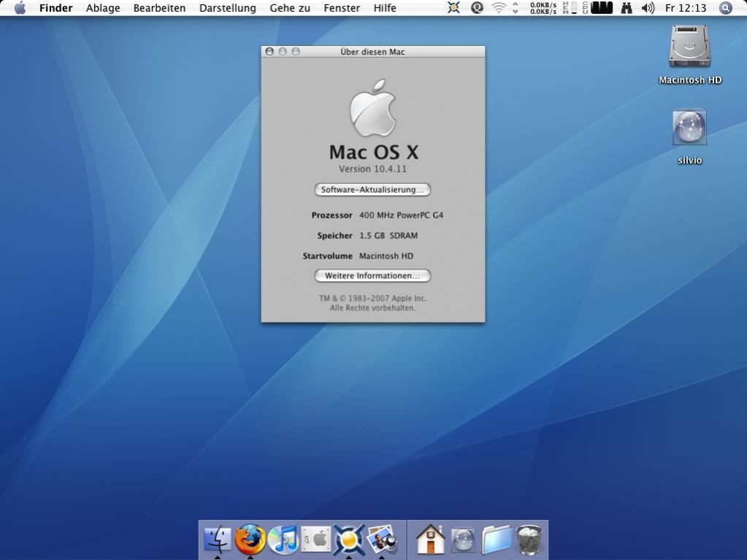
Task: Click the volume icon in menu bar
Action: 648,7
